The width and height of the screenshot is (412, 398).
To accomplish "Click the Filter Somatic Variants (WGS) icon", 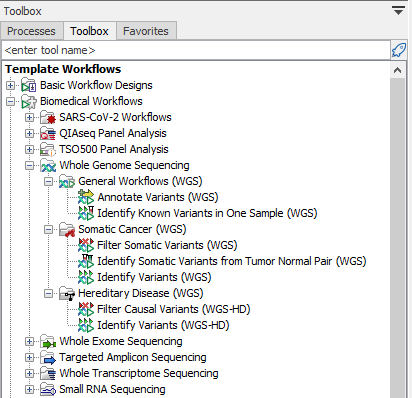I will [86, 245].
